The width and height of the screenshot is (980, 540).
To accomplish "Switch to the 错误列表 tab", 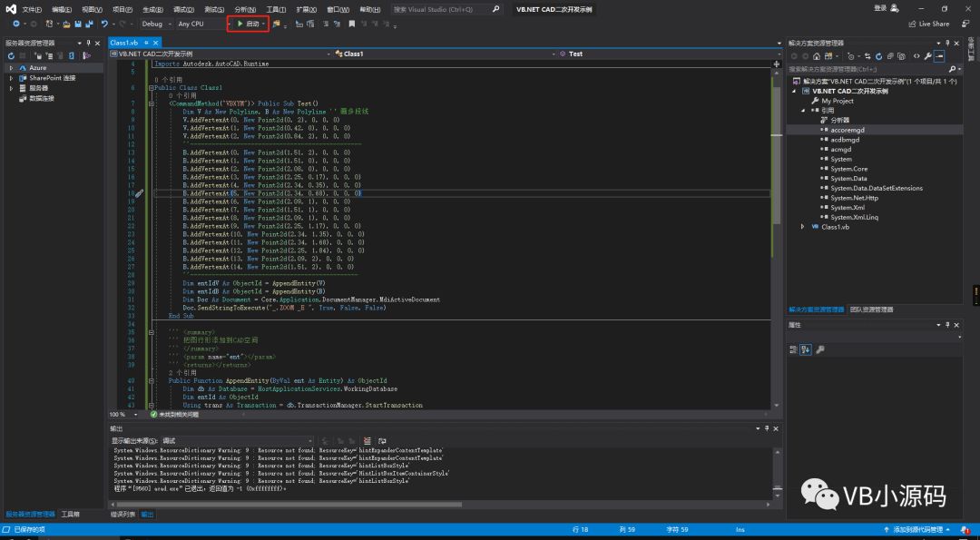I will point(122,515).
